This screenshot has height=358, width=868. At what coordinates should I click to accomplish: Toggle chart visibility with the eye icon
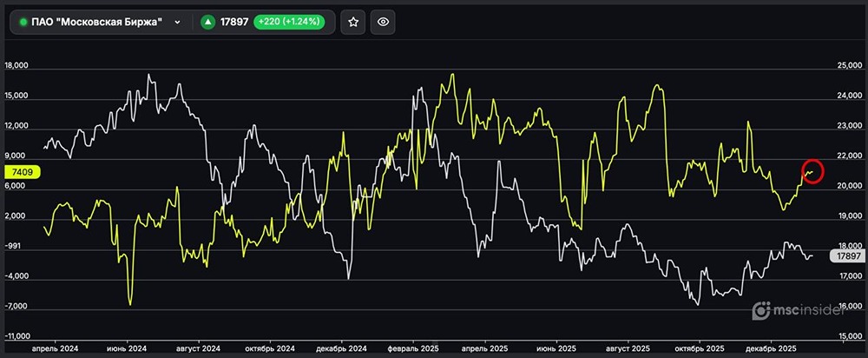384,23
